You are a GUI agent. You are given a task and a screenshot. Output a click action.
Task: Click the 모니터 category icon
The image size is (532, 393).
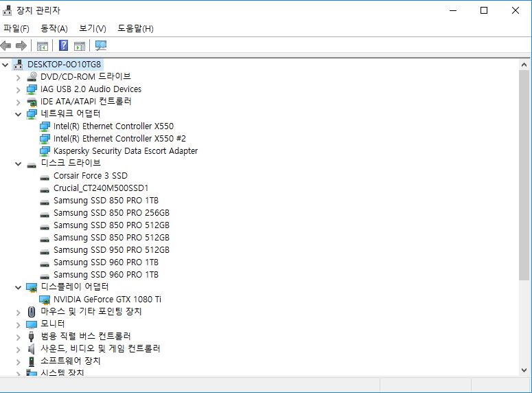pyautogui.click(x=32, y=324)
